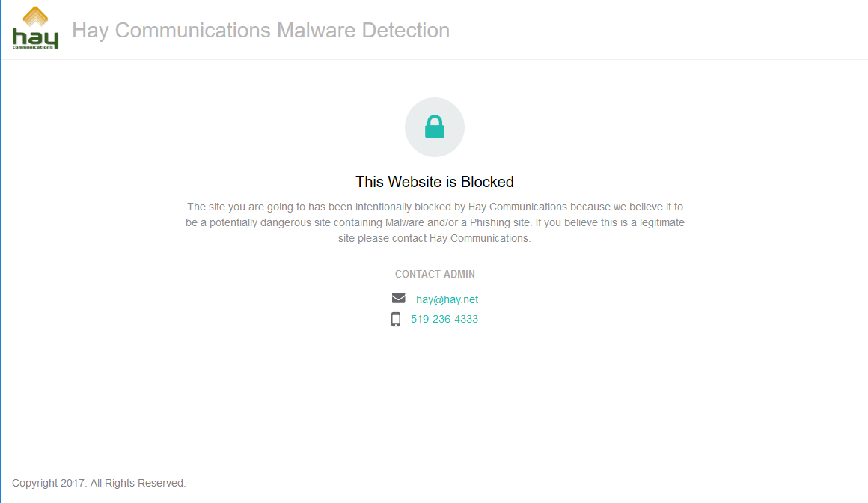Click the green "hay" wordmark in the logo
Viewport: 868px width, 503px height.
tap(34, 37)
